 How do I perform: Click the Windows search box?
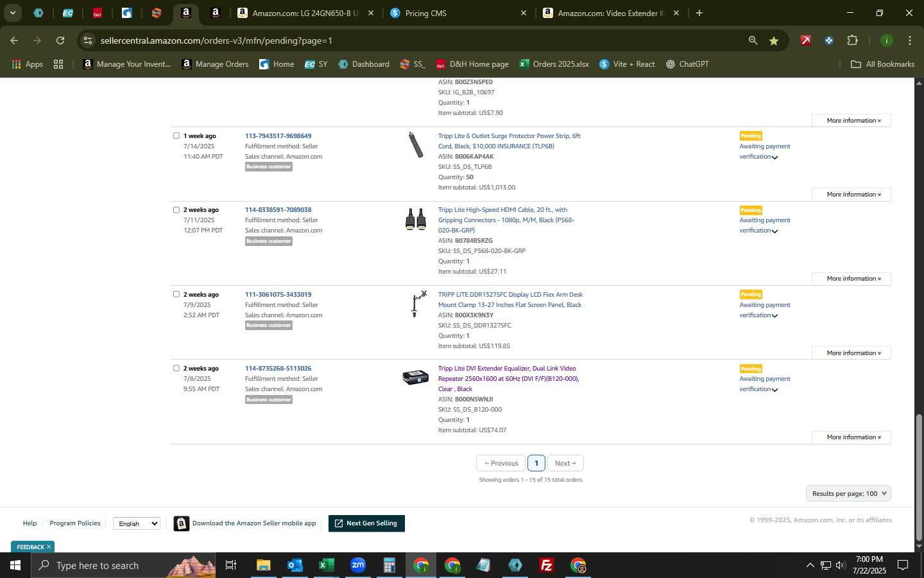[123, 565]
